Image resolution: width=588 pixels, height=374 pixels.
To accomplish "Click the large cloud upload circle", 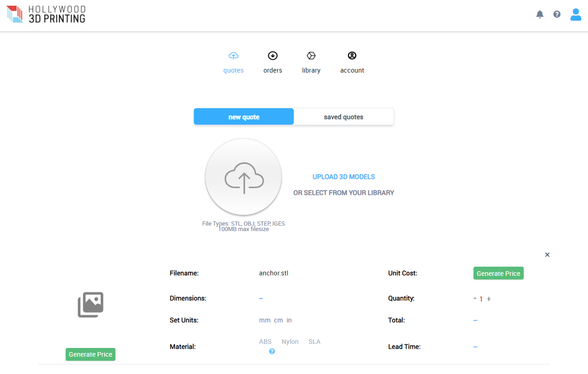I will tap(244, 177).
